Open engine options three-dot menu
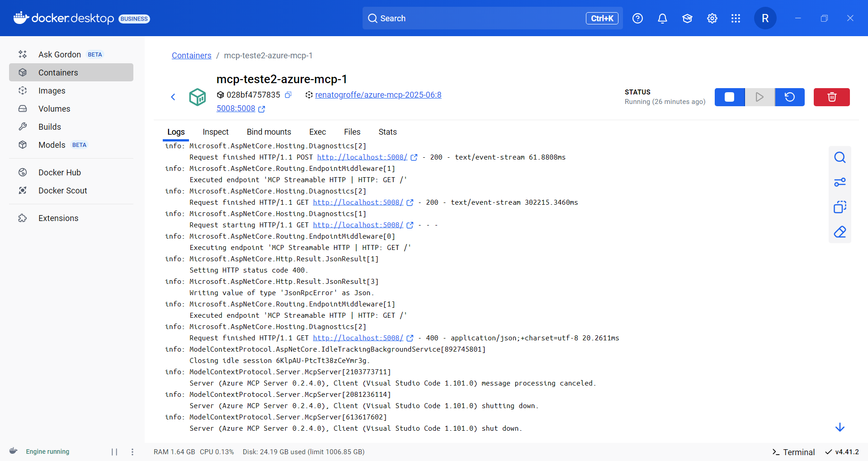Image resolution: width=868 pixels, height=461 pixels. point(132,452)
